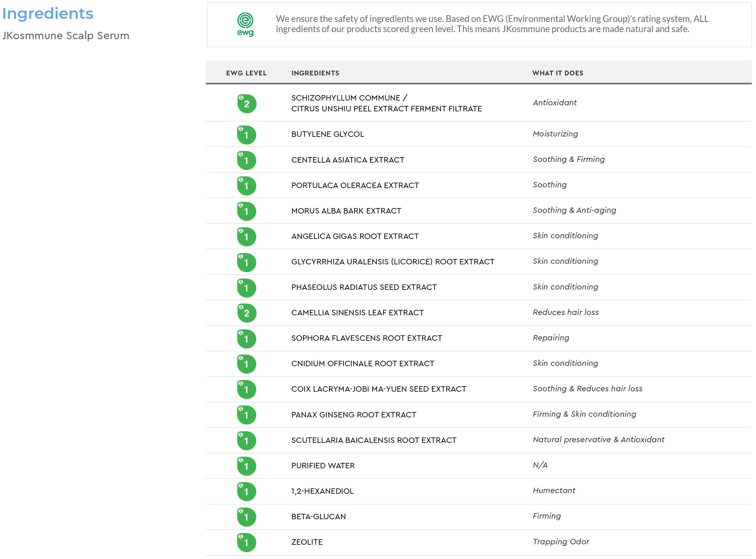Viewport: 756px width, 559px height.
Task: Select ANGELICA GIGAS ROOT EXTRACT ingredient
Action: [355, 236]
